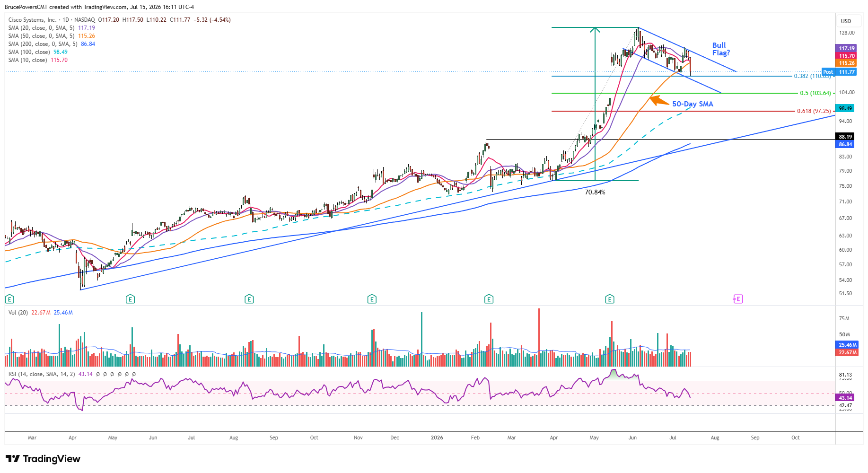Screen dimensions: 868x473
Task: Select the SMA (20, close, 0, SMA, 5) legend
Action: pyautogui.click(x=41, y=28)
